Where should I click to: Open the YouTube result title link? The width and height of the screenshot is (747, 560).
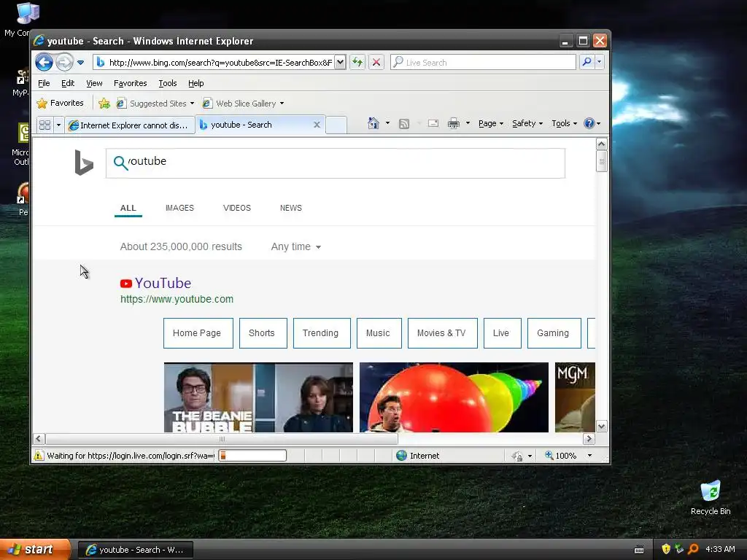163,283
